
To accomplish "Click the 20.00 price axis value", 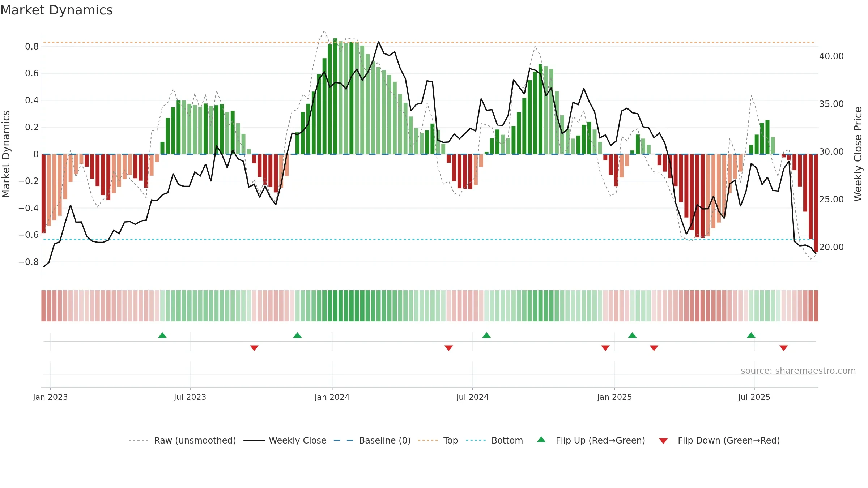I will coord(831,247).
